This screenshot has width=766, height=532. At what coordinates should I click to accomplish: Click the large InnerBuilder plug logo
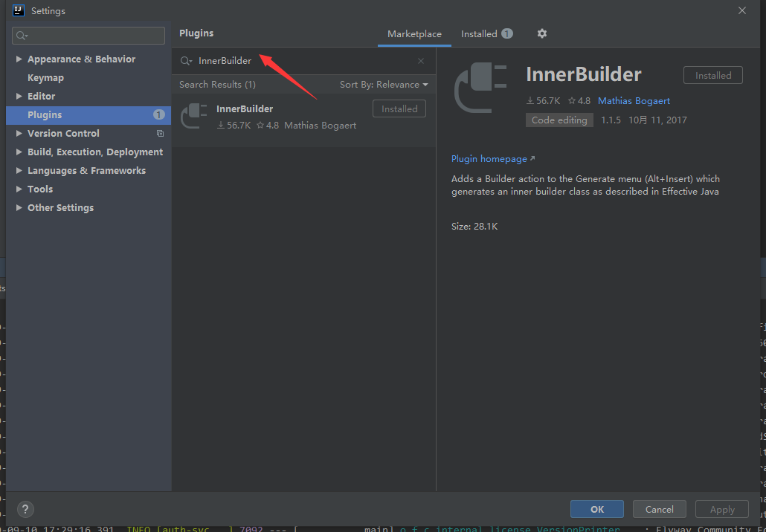(480, 88)
